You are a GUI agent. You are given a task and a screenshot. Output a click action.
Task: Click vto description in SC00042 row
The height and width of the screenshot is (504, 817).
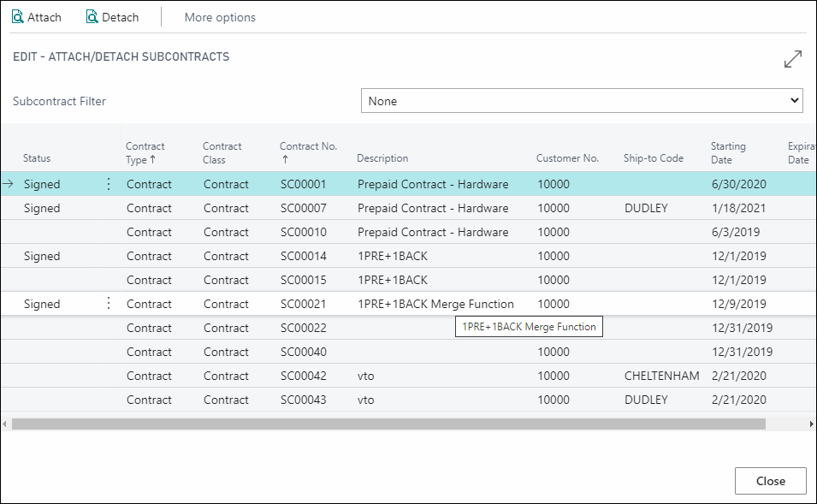366,376
